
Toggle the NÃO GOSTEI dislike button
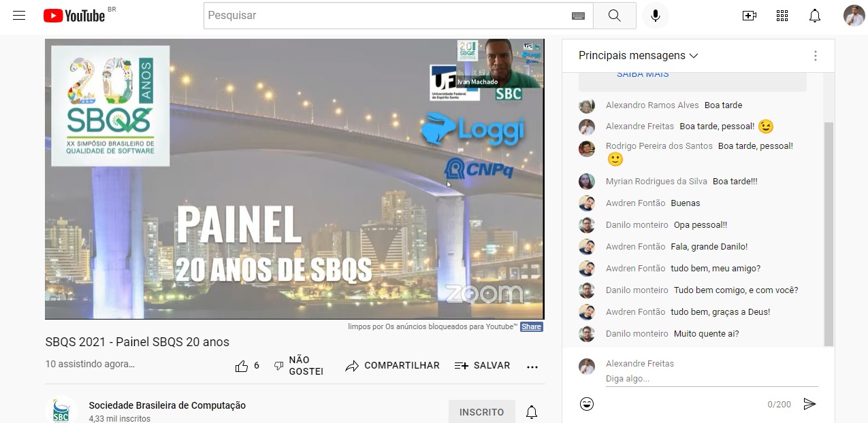[298, 366]
